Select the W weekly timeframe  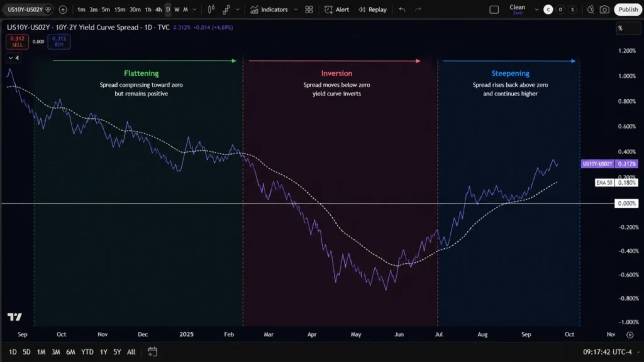[x=177, y=9]
